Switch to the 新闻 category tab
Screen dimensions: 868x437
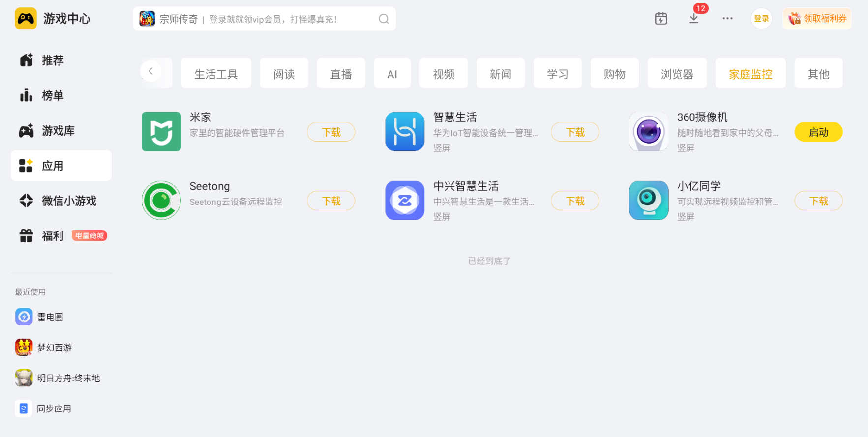[x=501, y=73]
